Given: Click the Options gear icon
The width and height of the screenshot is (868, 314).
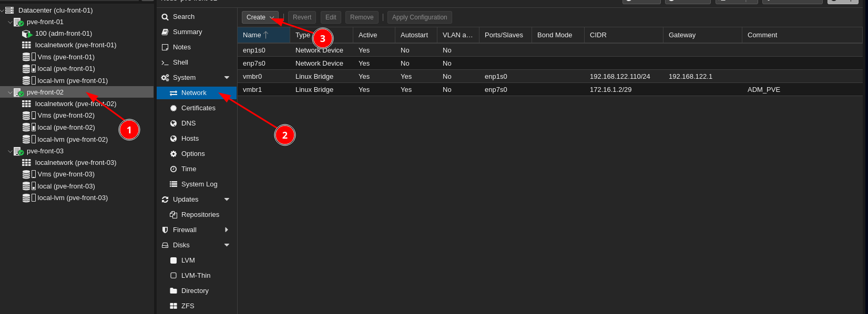Looking at the screenshot, I should point(173,154).
